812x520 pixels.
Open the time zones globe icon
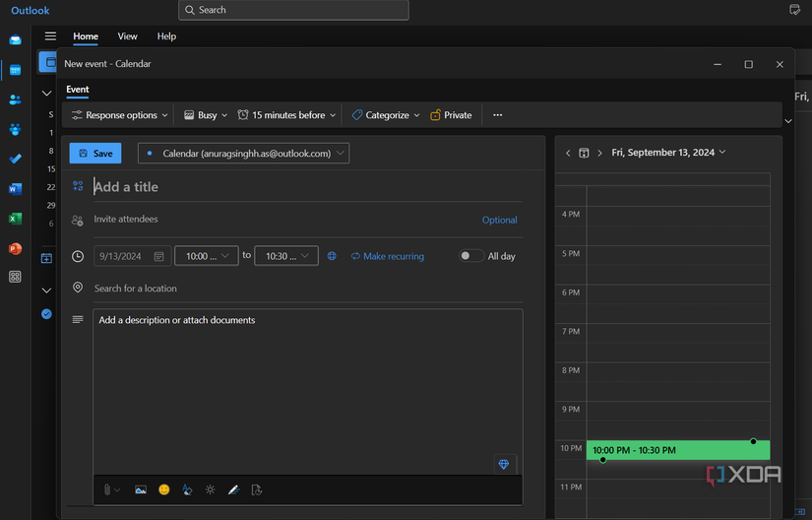332,256
